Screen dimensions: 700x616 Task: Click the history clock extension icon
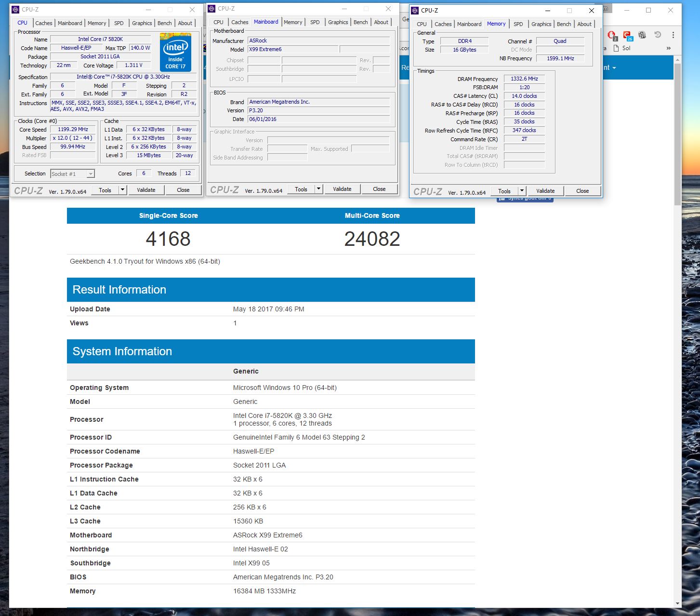click(658, 35)
